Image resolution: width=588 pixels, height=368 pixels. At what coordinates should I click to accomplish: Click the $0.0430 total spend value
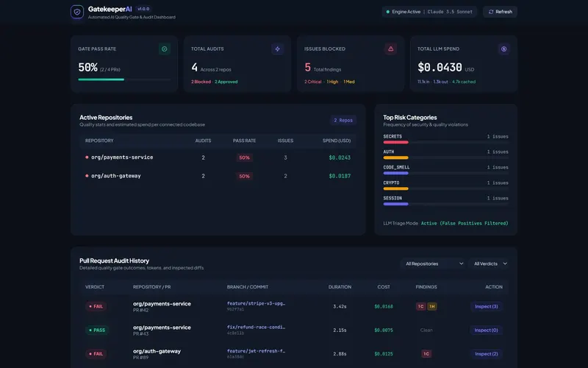pyautogui.click(x=440, y=68)
